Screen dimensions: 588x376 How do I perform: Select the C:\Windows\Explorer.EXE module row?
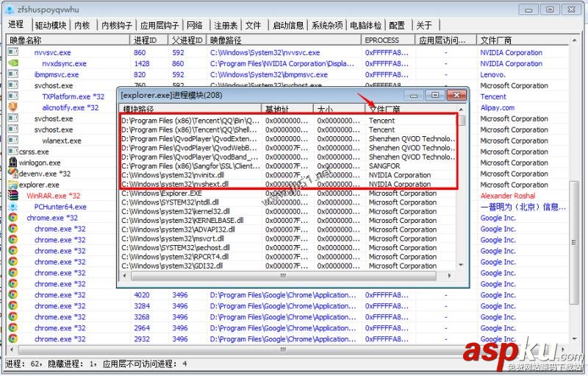[x=288, y=194]
